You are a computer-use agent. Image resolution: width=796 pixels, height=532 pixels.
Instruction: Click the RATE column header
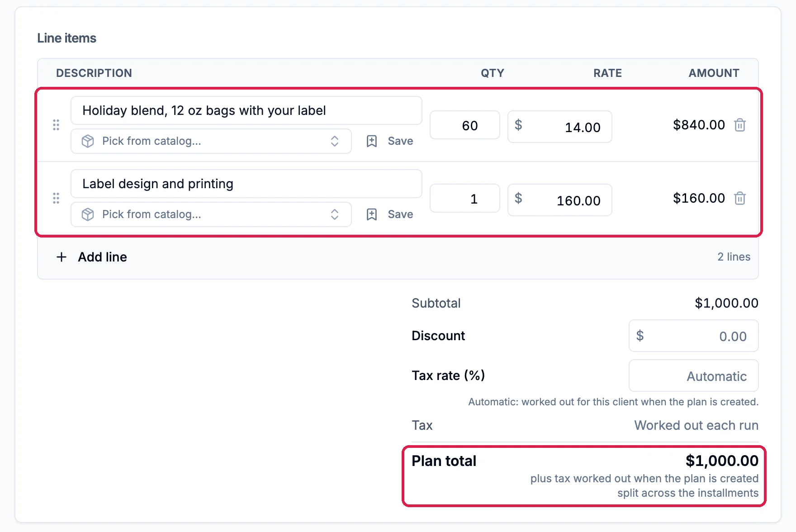pyautogui.click(x=608, y=73)
